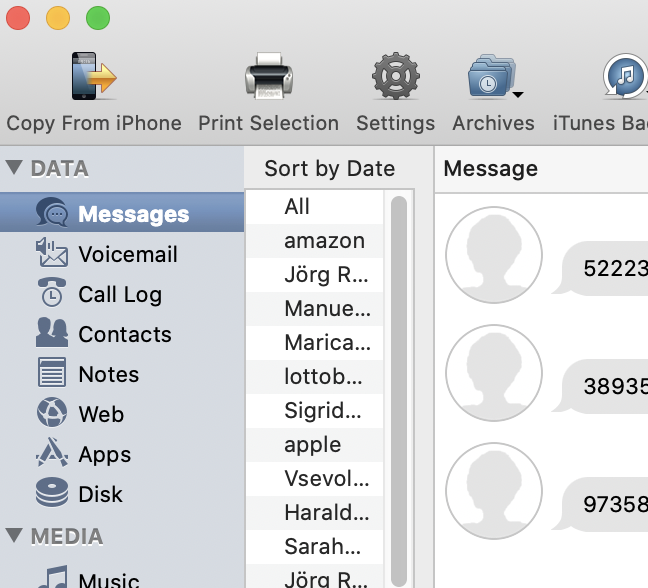Click the message bubble starting 38935
Viewport: 648px width, 588px height.
click(600, 386)
